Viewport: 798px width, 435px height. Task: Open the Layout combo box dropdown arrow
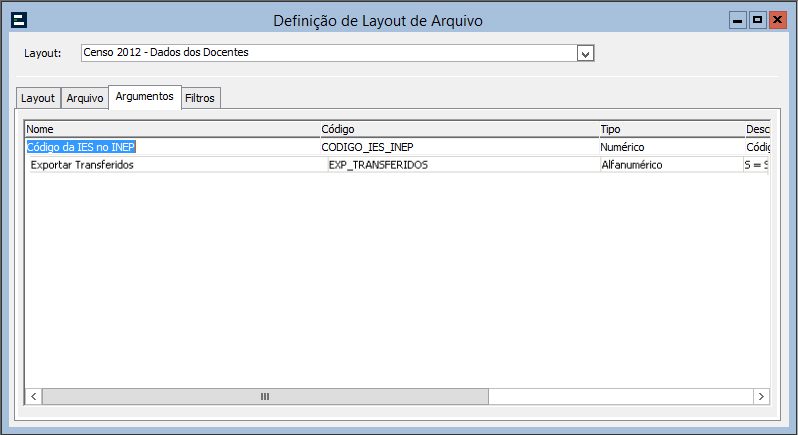coord(585,53)
